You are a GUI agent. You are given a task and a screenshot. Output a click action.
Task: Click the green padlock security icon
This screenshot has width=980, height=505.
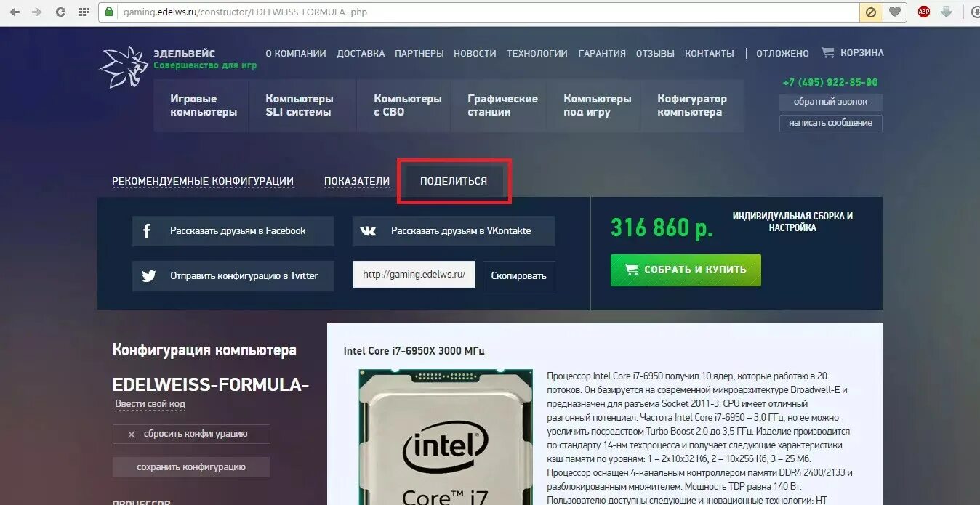(x=109, y=12)
